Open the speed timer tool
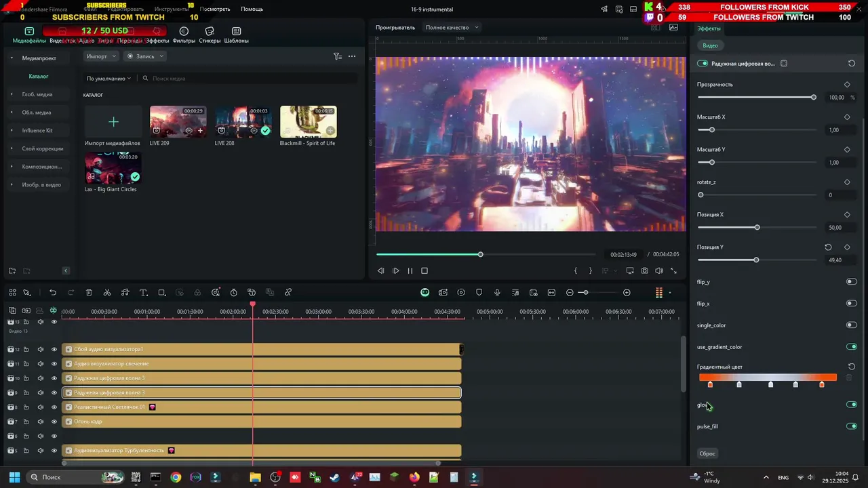This screenshot has height=488, width=868. click(x=233, y=293)
